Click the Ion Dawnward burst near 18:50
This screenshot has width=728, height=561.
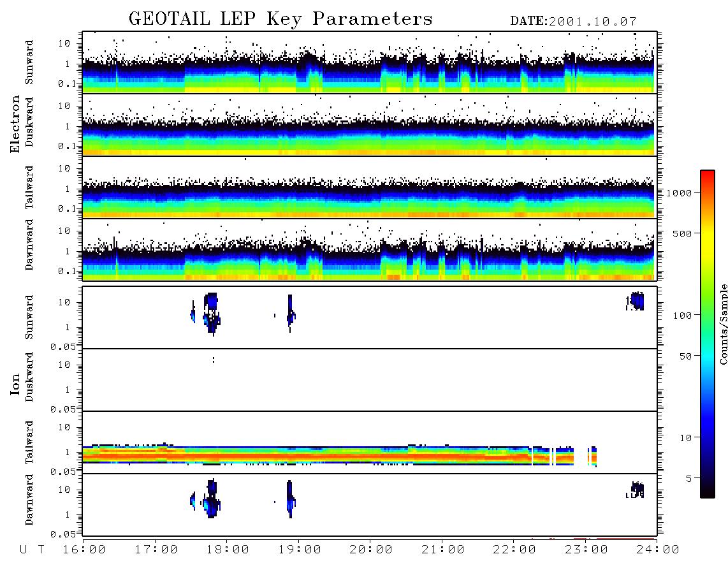(x=290, y=499)
